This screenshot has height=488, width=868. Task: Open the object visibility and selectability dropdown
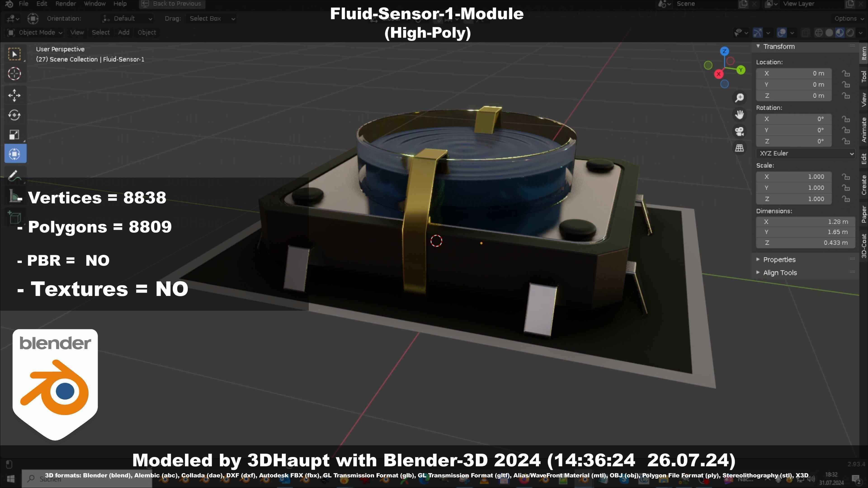(741, 33)
